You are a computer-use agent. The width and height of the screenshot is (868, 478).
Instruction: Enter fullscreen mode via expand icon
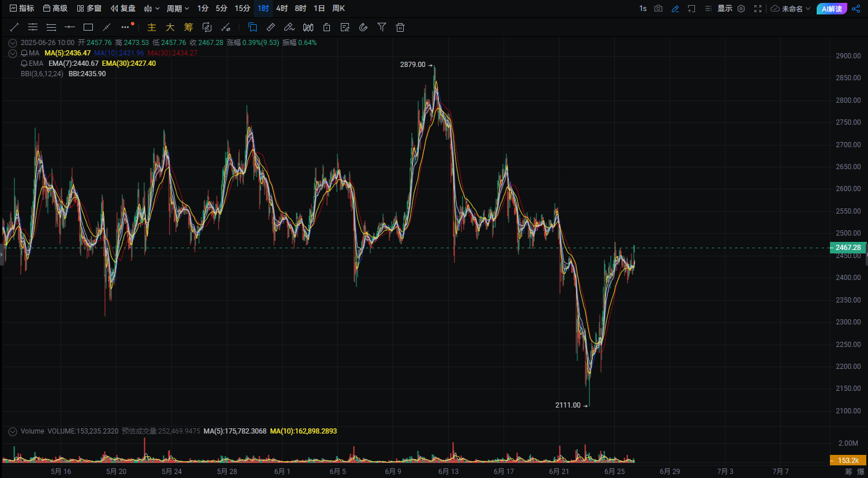pos(758,9)
